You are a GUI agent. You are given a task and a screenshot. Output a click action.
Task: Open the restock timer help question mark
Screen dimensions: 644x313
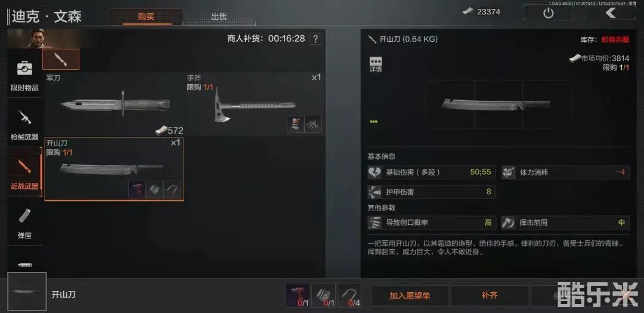tap(315, 39)
